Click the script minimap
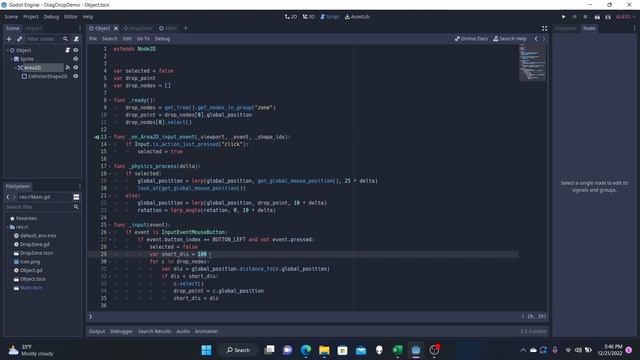640x360 pixels. click(x=532, y=62)
